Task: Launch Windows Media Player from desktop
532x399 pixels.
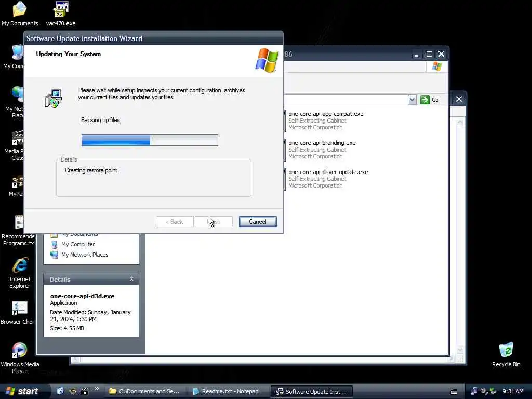Action: pyautogui.click(x=20, y=358)
